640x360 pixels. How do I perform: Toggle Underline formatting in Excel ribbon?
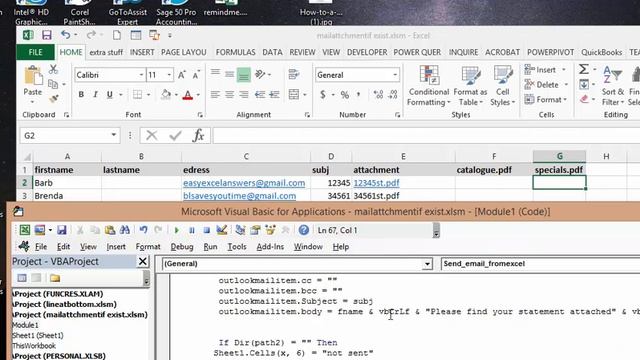(x=109, y=95)
